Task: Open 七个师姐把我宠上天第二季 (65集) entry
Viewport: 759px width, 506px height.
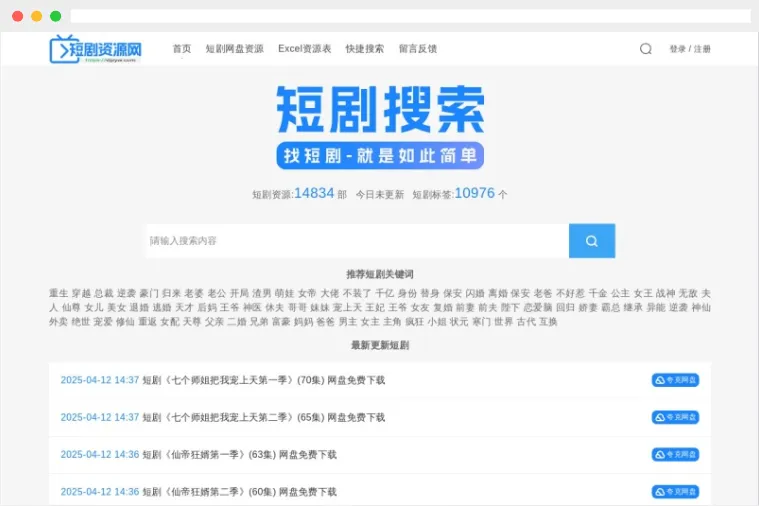Action: pyautogui.click(x=264, y=417)
